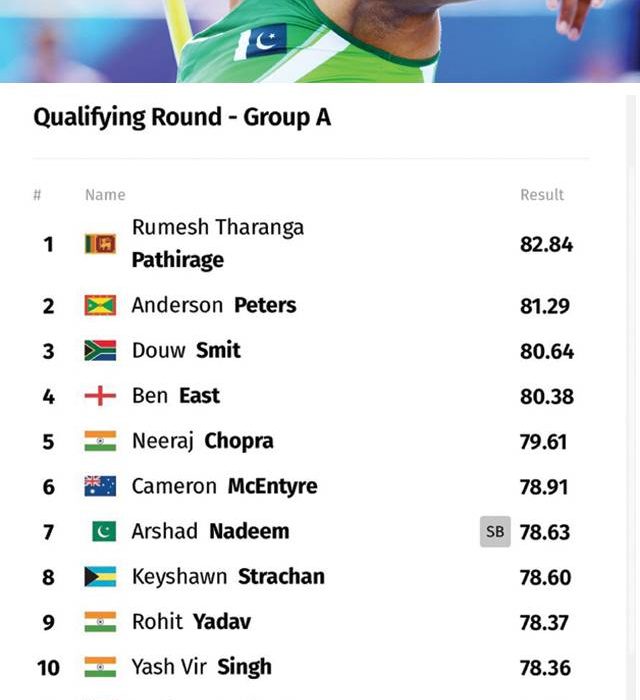Click the England flag beside Ben East
The width and height of the screenshot is (640, 700).
(100, 396)
